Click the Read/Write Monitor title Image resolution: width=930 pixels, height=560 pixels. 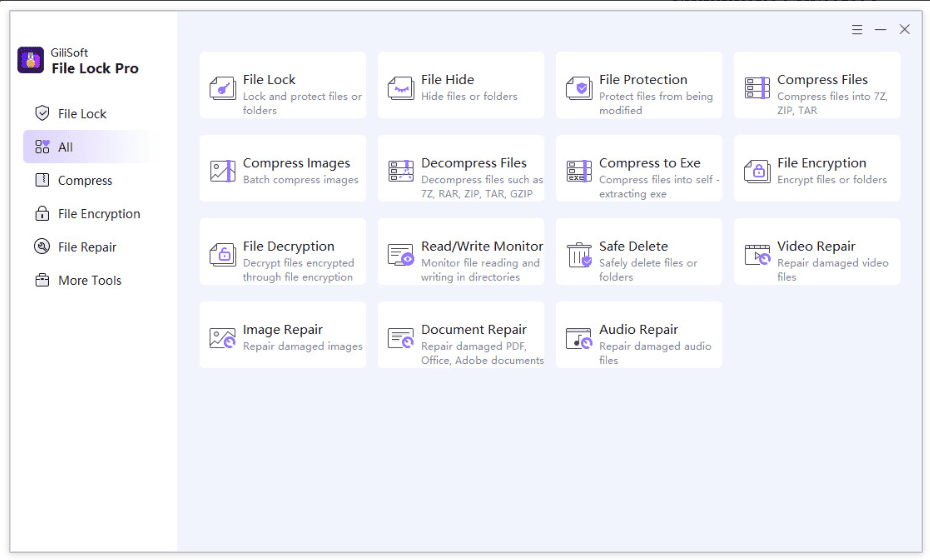482,246
